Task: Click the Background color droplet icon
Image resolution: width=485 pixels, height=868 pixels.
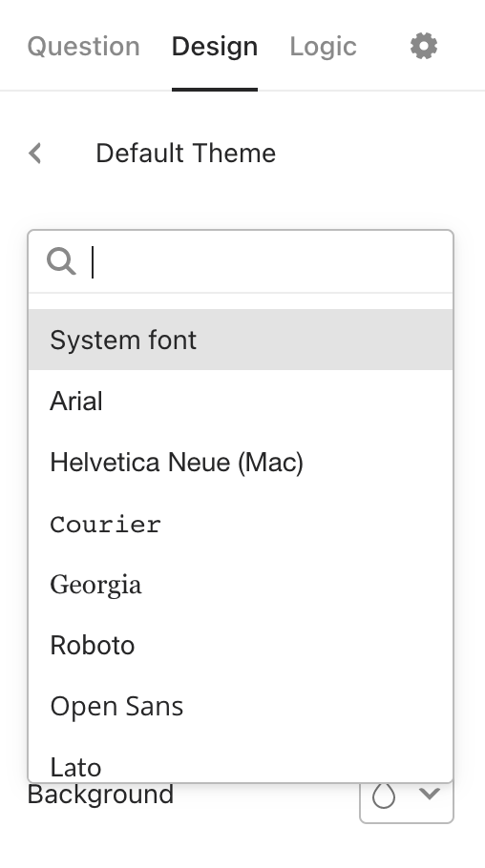Action: pos(384,796)
